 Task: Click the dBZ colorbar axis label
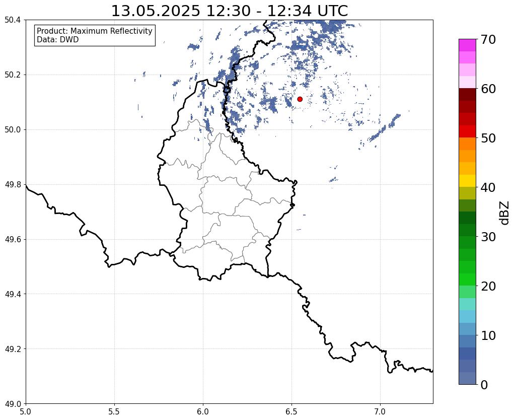(505, 213)
